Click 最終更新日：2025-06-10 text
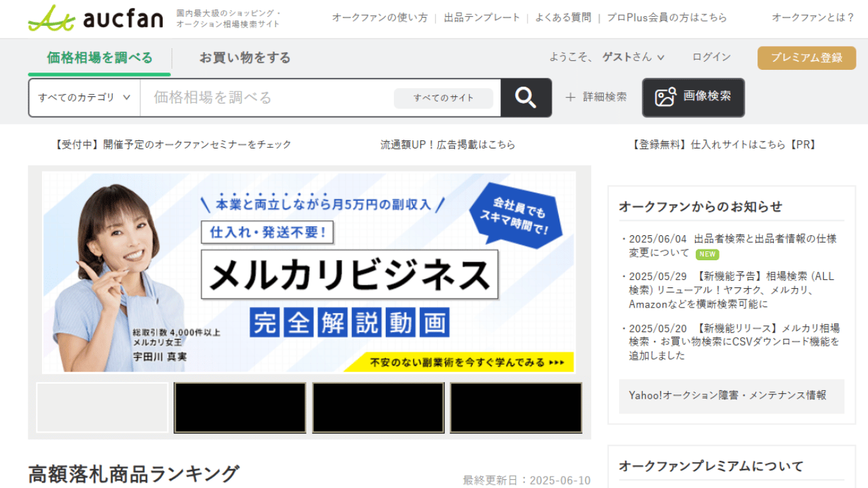The width and height of the screenshot is (868, 488). (x=527, y=481)
